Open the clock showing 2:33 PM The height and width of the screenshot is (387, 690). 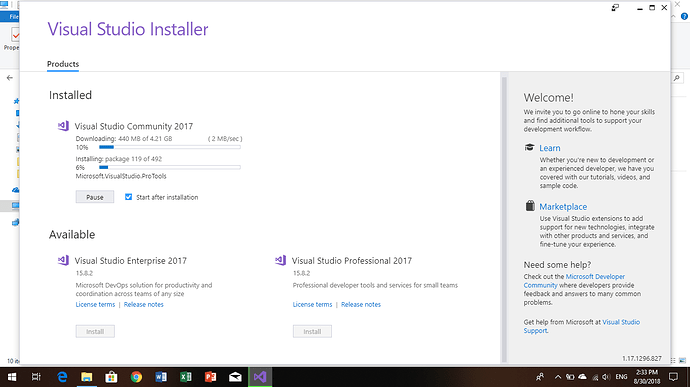(x=646, y=377)
